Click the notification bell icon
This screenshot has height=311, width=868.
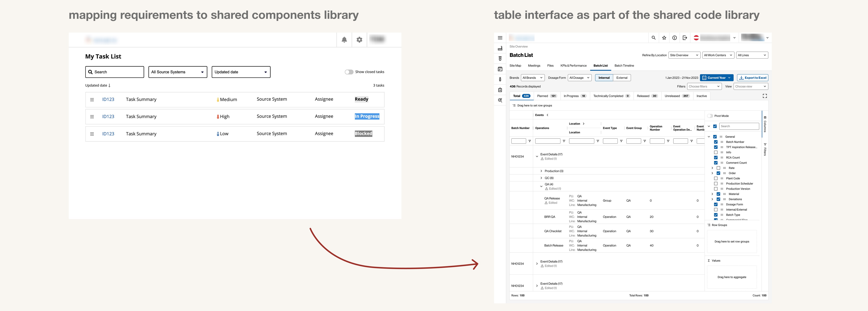point(344,40)
